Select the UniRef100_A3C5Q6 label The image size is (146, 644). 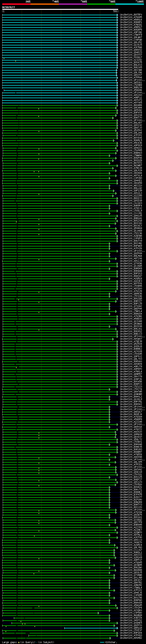pyautogui.click(x=131, y=48)
